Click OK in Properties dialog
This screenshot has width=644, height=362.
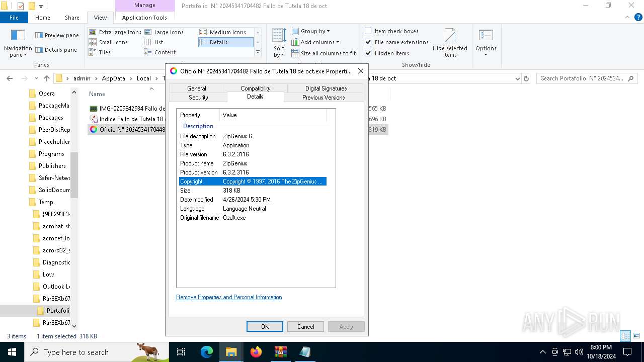tap(265, 327)
